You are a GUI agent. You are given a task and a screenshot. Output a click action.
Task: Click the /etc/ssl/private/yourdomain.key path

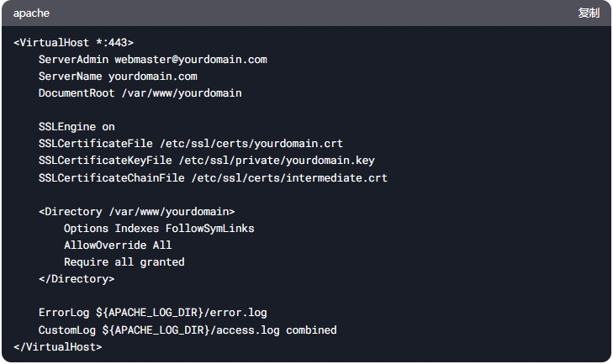click(277, 161)
